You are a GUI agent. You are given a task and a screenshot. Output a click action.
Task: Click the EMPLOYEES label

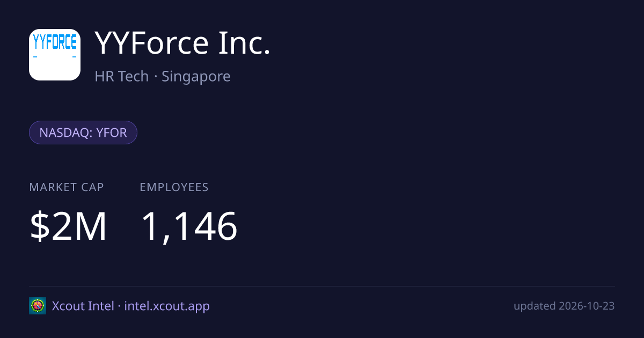pos(174,187)
